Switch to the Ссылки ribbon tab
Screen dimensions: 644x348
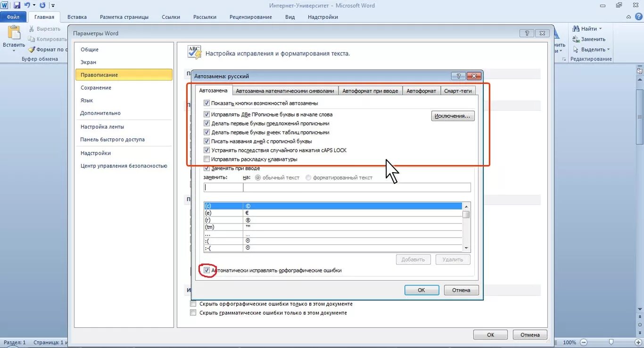point(171,17)
